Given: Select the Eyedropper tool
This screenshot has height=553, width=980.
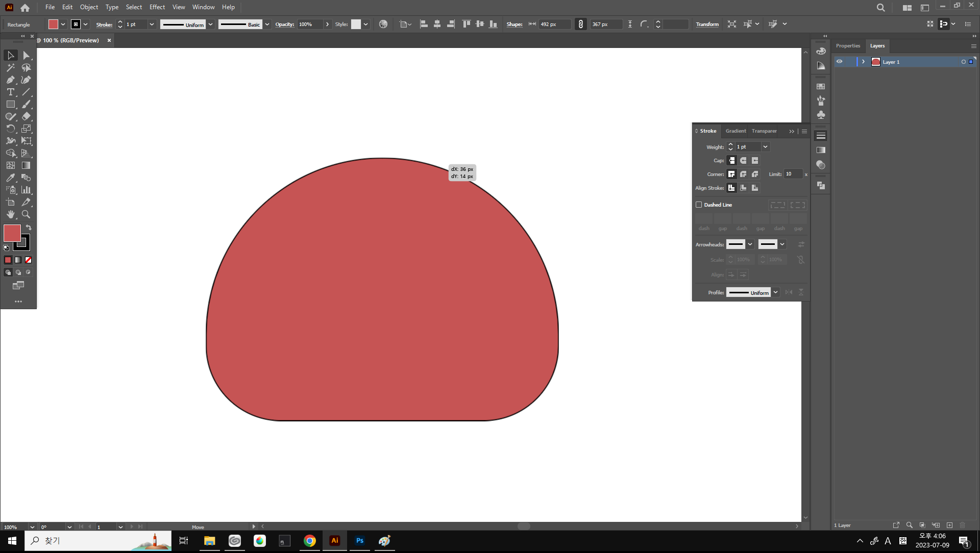Looking at the screenshot, I should coord(10,178).
